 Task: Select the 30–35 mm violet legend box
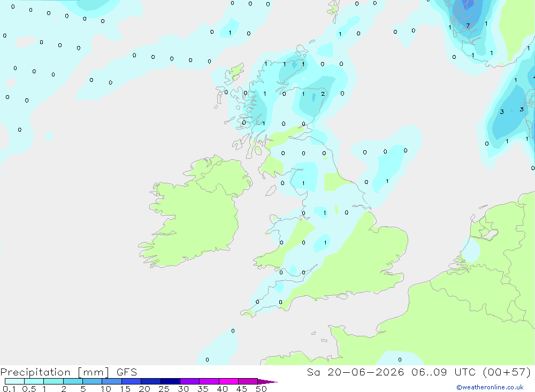click(x=190, y=381)
